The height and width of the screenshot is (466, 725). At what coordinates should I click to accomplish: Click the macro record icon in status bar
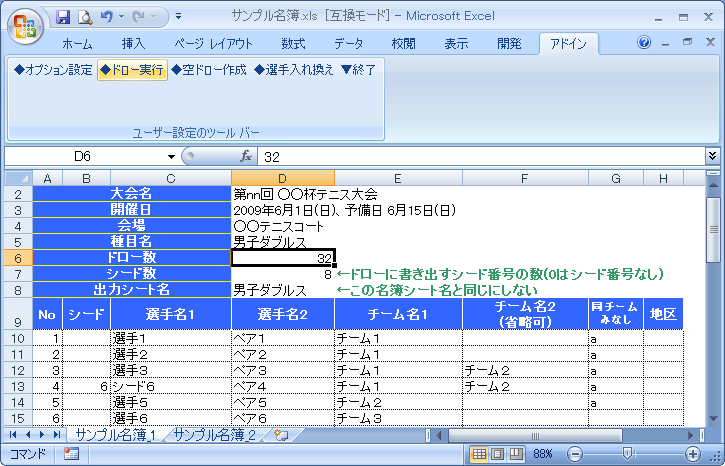[x=71, y=453]
